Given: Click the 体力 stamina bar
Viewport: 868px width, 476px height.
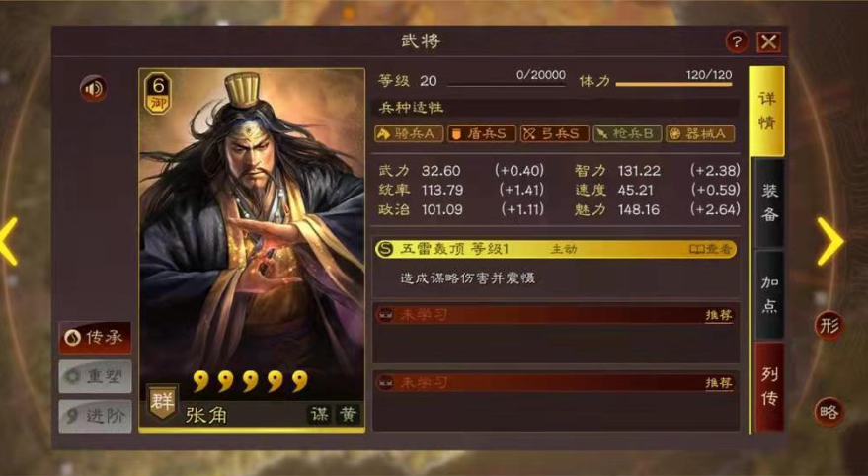Looking at the screenshot, I should 673,84.
